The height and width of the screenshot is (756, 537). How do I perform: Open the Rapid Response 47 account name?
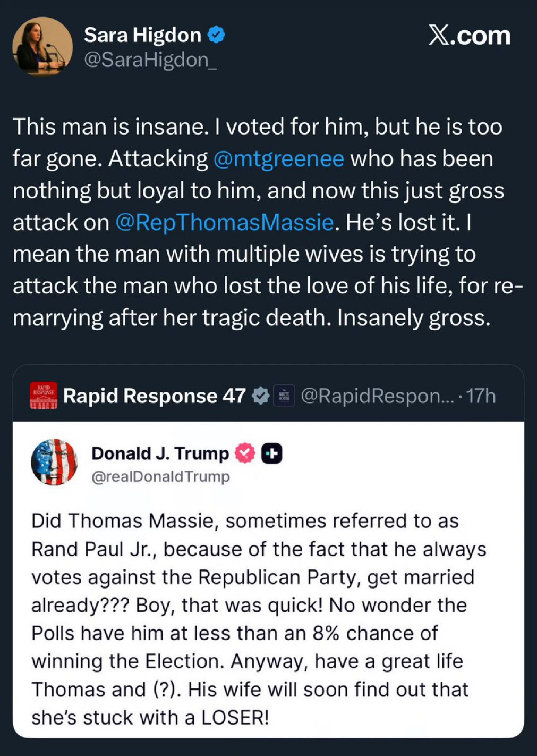[x=154, y=396]
